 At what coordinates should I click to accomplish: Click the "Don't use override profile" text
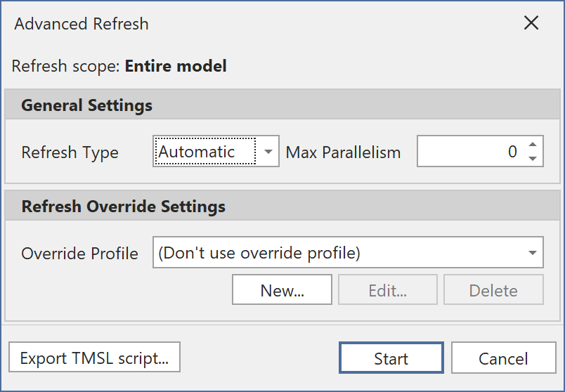pyautogui.click(x=259, y=253)
